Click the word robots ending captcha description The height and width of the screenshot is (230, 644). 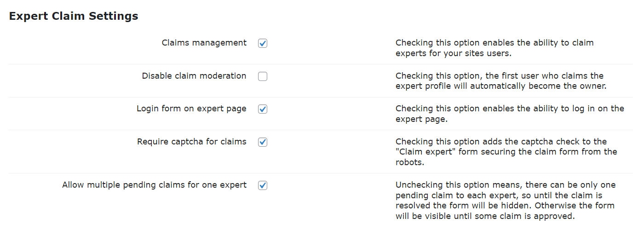408,162
